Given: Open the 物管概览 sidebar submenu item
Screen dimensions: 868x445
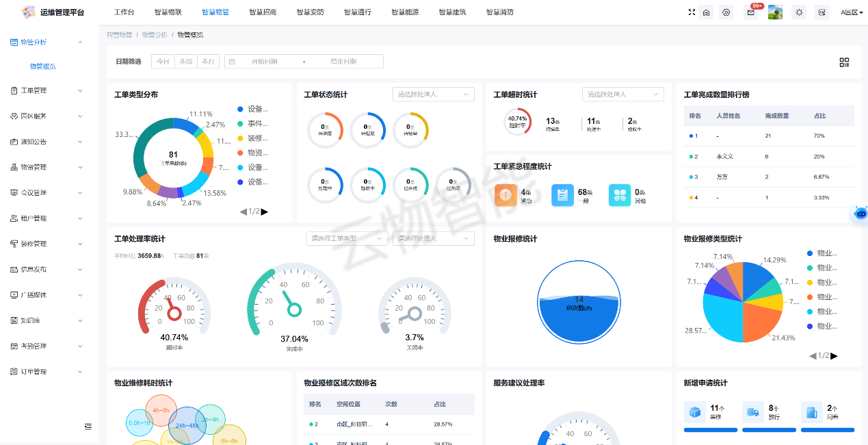Looking at the screenshot, I should tap(42, 66).
